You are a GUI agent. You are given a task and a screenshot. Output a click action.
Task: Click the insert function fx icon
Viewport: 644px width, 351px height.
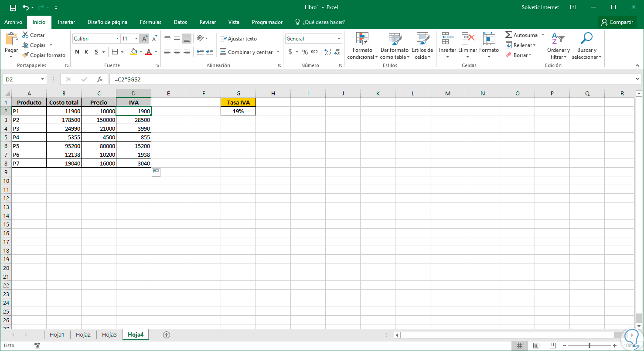point(99,79)
